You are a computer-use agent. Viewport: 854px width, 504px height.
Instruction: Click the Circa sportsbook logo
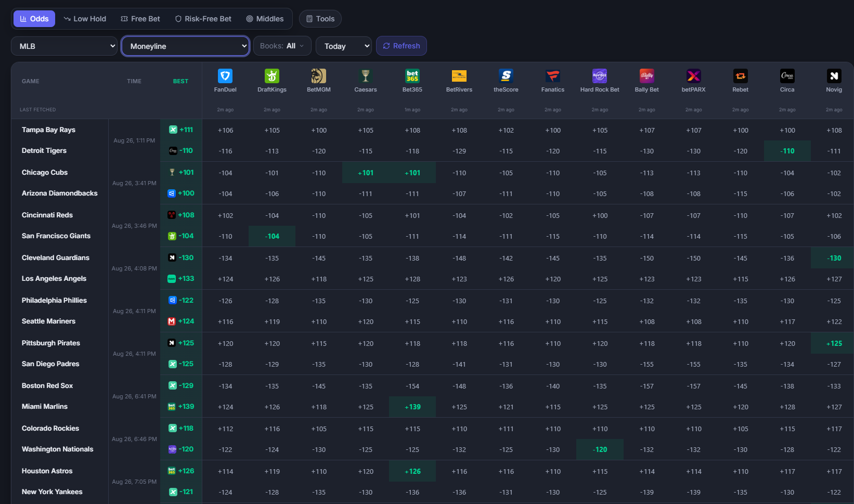pyautogui.click(x=787, y=76)
